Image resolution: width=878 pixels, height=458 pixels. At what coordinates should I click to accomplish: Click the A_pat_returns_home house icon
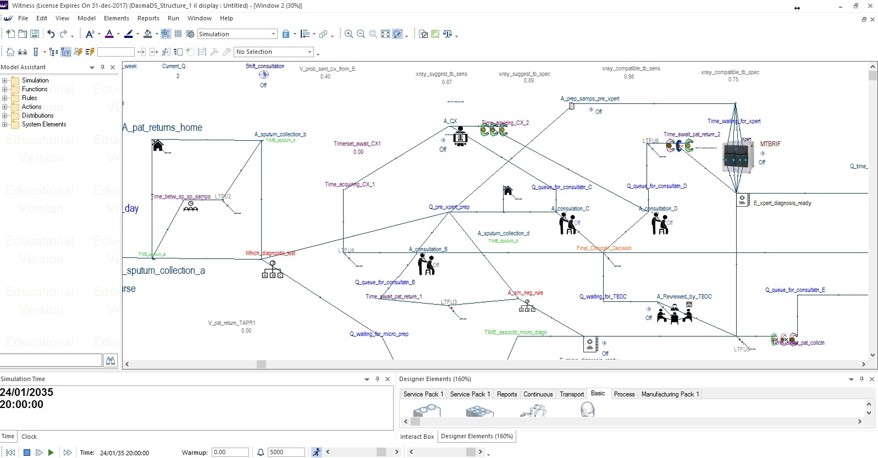coord(157,146)
